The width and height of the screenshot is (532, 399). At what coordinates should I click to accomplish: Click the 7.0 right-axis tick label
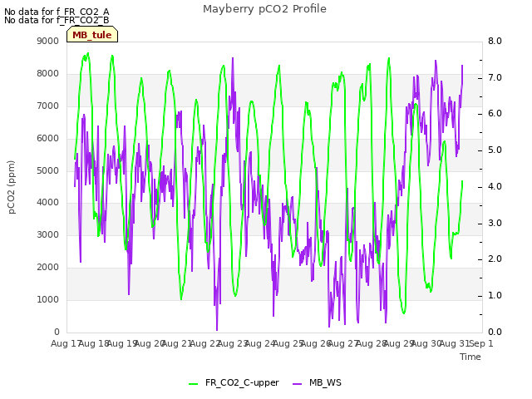point(495,77)
